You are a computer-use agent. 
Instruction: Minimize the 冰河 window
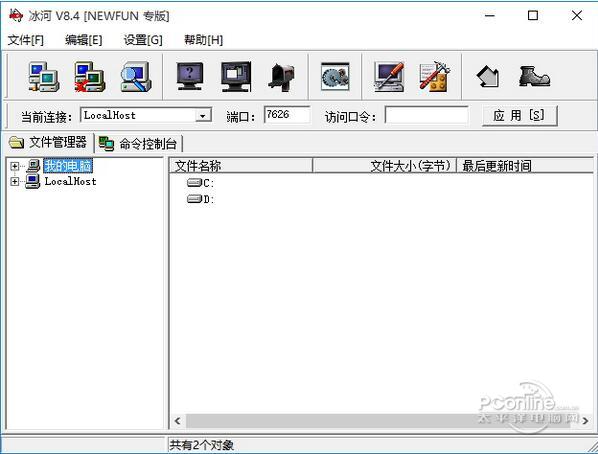tap(490, 16)
